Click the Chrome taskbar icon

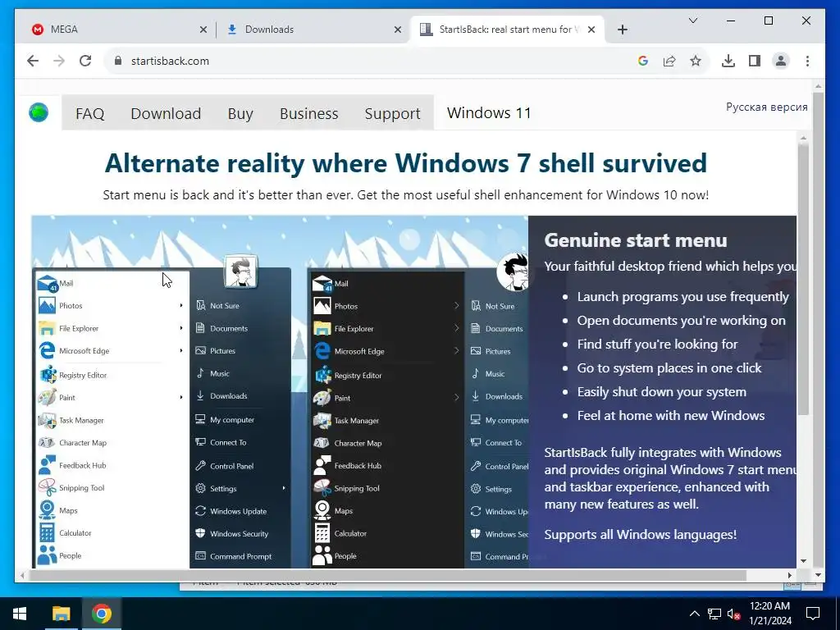101,614
